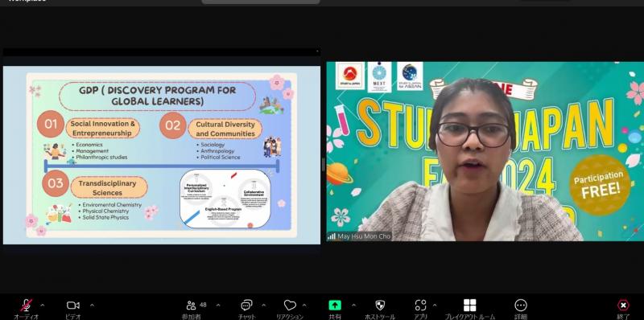Expand chat options chevron

coord(264,306)
